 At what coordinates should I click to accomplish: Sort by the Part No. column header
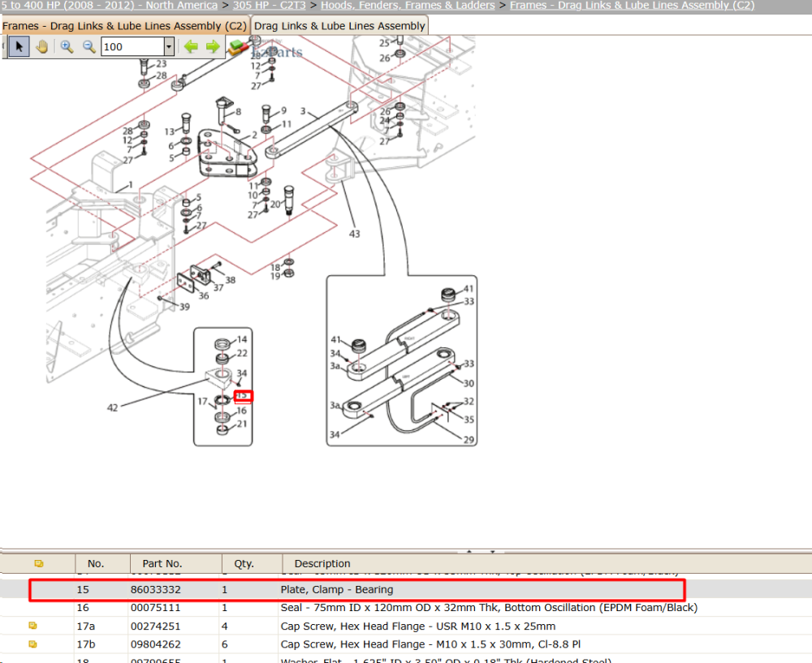tap(162, 564)
